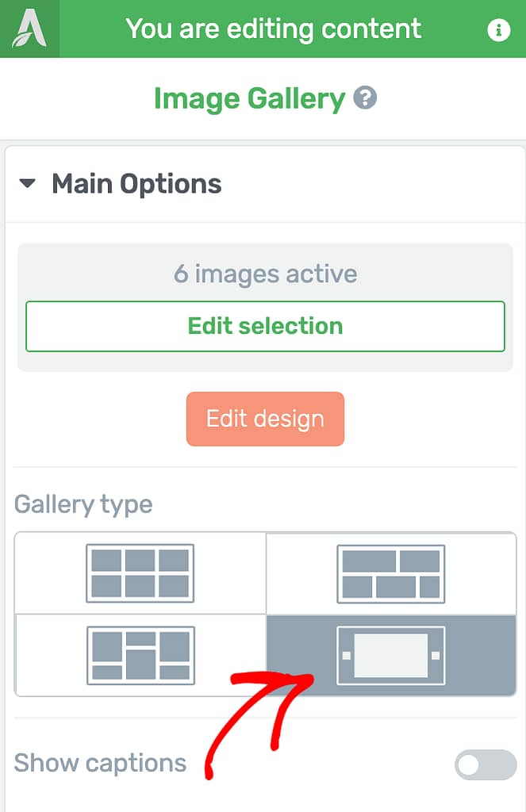Click the You are editing content banner
Viewport: 526px width, 812px height.
(x=273, y=29)
